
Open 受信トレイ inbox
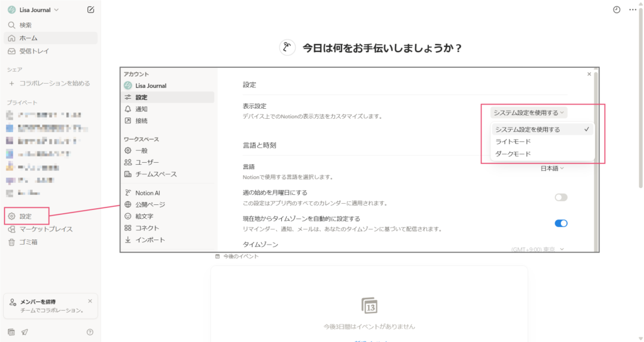(x=50, y=51)
